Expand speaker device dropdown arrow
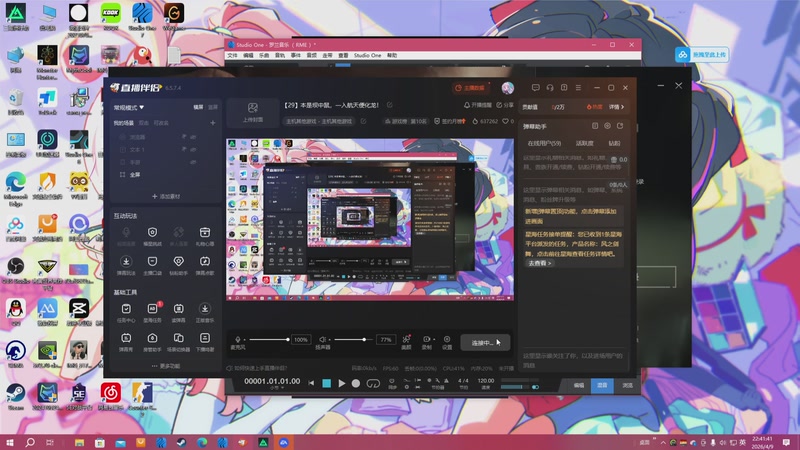 click(x=330, y=340)
